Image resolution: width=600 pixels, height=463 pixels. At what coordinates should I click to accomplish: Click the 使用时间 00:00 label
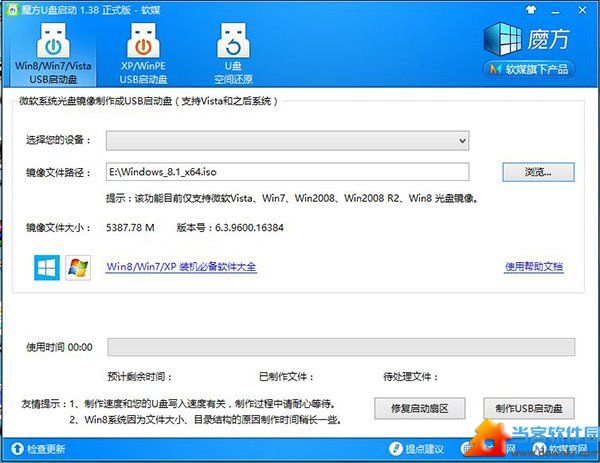click(x=59, y=347)
